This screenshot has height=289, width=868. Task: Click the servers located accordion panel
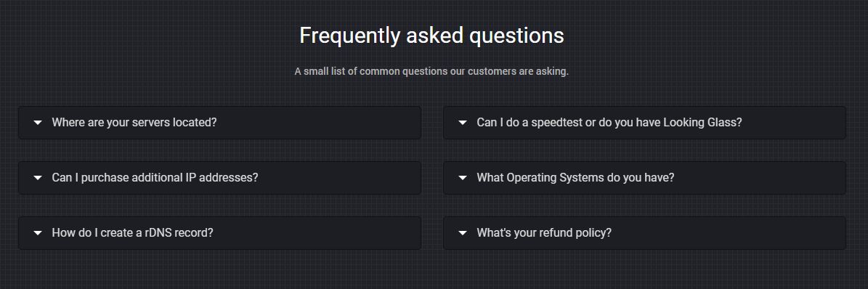(x=220, y=123)
